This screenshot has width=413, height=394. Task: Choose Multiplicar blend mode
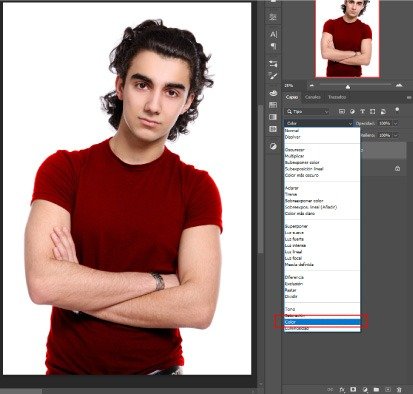(294, 156)
